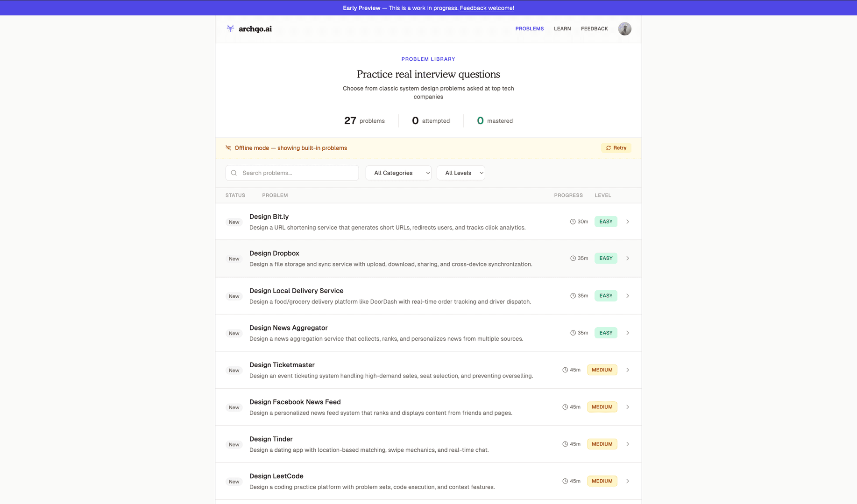
Task: Open the Design Facebook News Feed title
Action: pyautogui.click(x=295, y=402)
